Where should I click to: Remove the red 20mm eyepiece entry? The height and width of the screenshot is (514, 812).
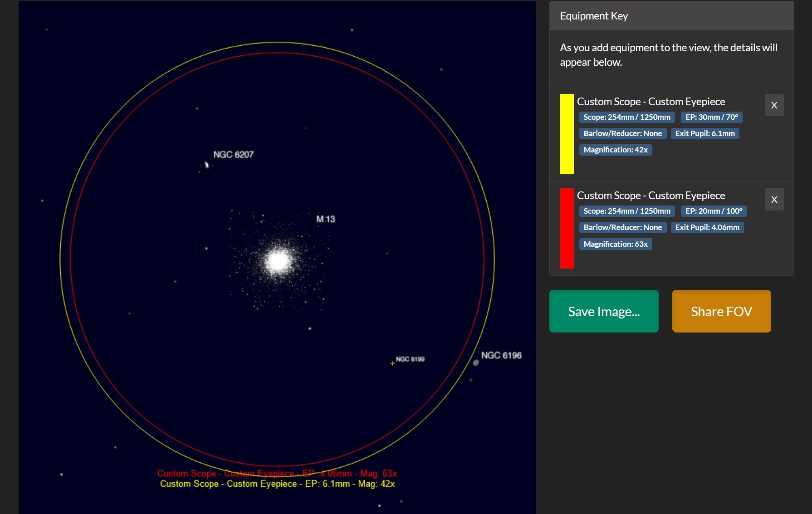point(774,200)
